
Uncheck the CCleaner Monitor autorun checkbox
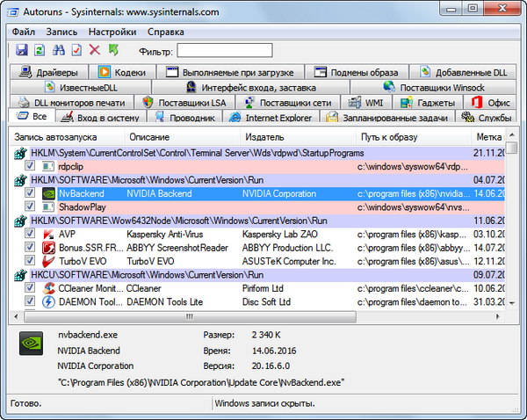(x=31, y=288)
